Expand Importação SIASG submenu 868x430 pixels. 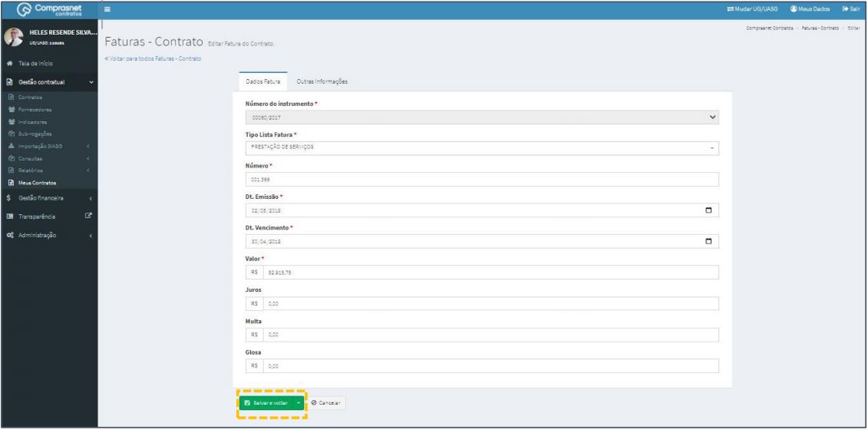pos(48,147)
